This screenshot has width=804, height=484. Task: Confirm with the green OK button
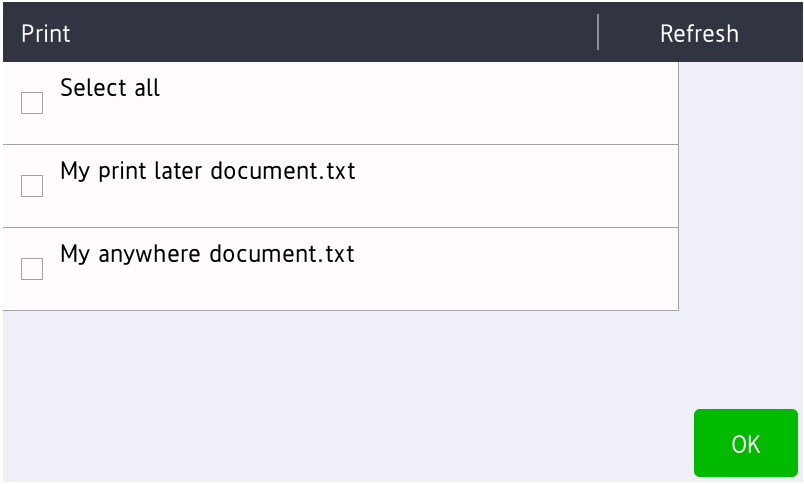point(745,444)
